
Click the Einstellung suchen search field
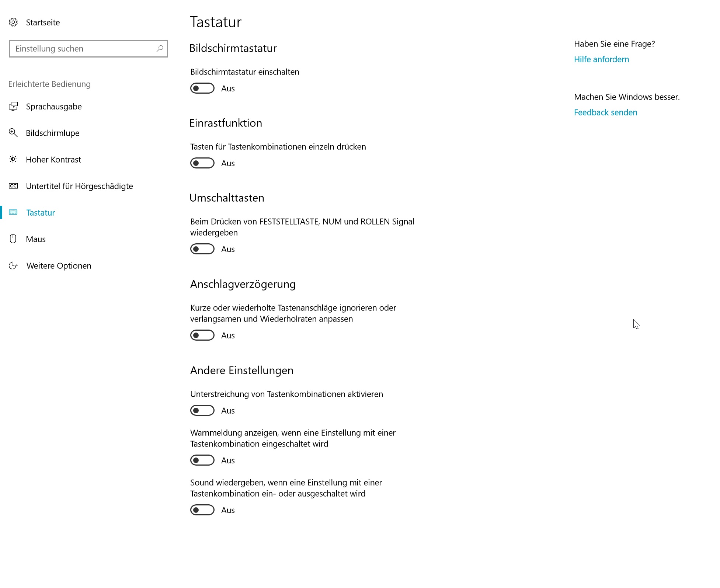(x=83, y=49)
